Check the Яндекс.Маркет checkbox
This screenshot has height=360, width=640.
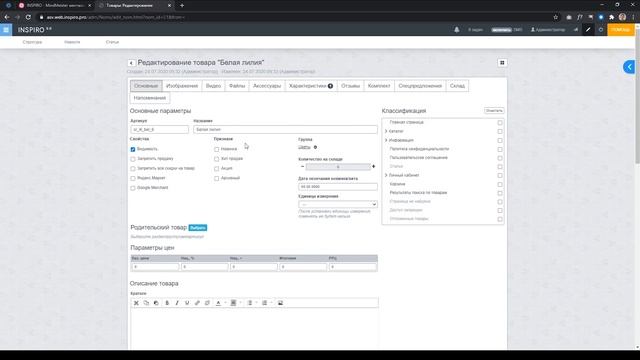[133, 178]
